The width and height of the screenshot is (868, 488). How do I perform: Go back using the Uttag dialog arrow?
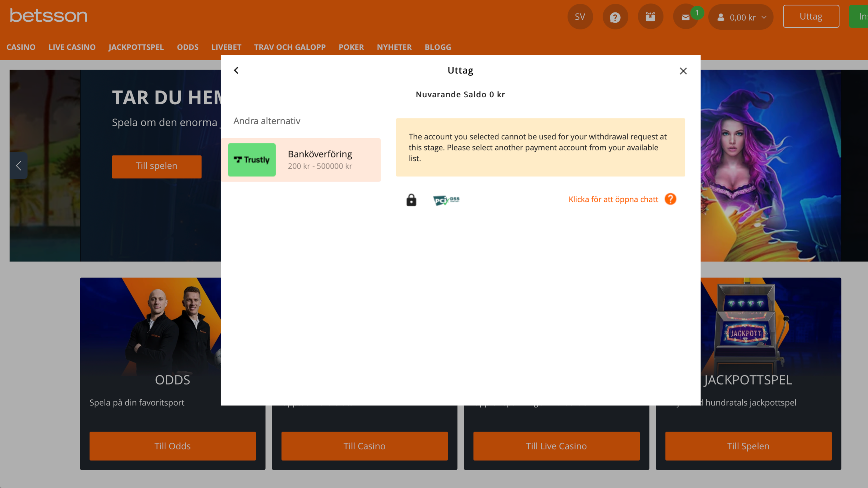(236, 70)
